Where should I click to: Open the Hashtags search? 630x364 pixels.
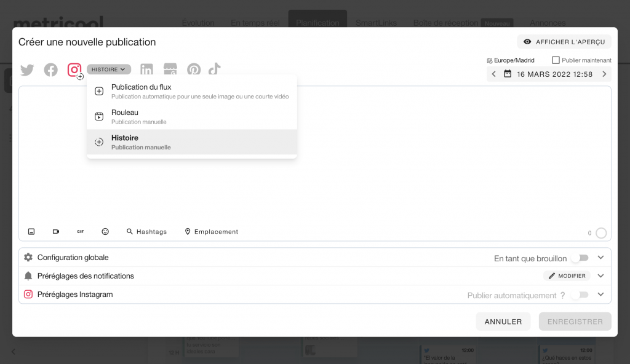(x=146, y=232)
